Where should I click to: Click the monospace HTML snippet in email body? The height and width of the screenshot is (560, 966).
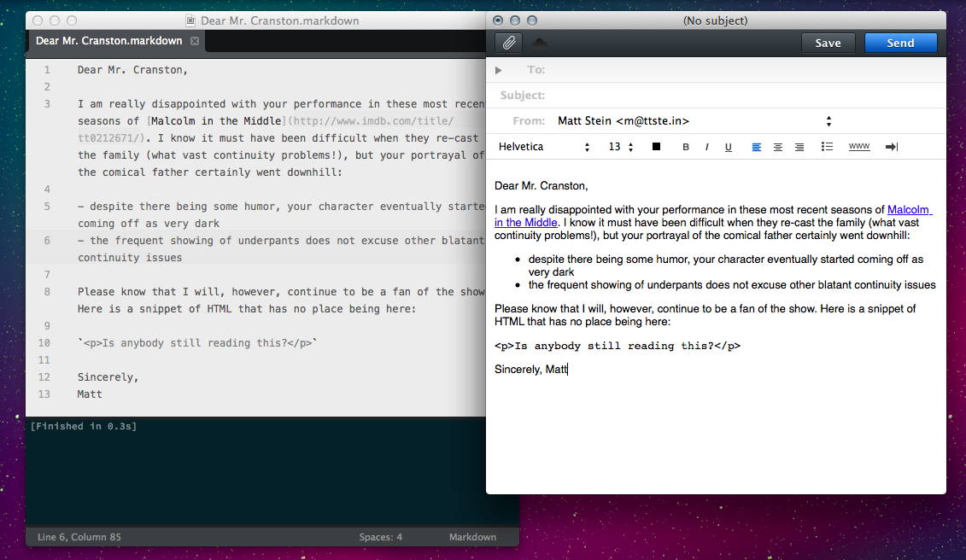(x=618, y=346)
